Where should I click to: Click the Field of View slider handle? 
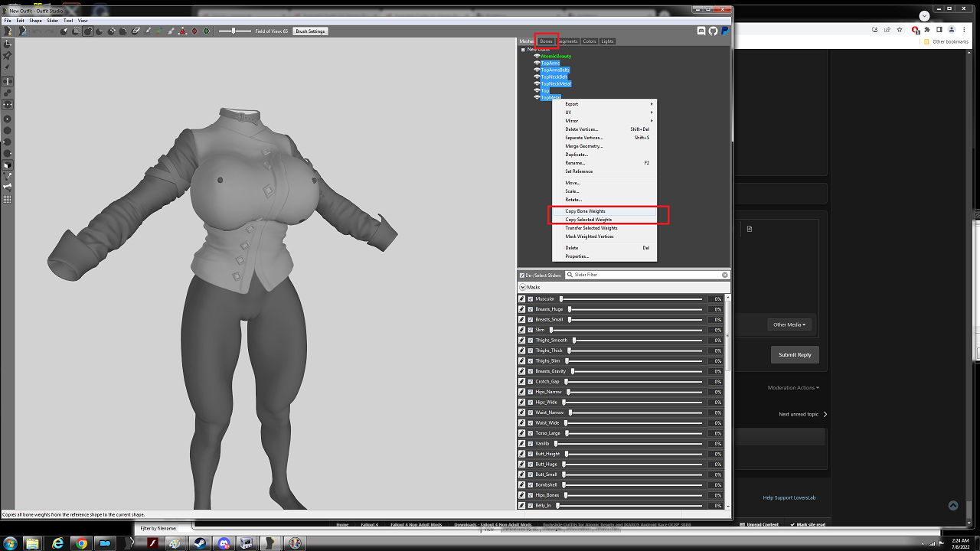(x=234, y=31)
